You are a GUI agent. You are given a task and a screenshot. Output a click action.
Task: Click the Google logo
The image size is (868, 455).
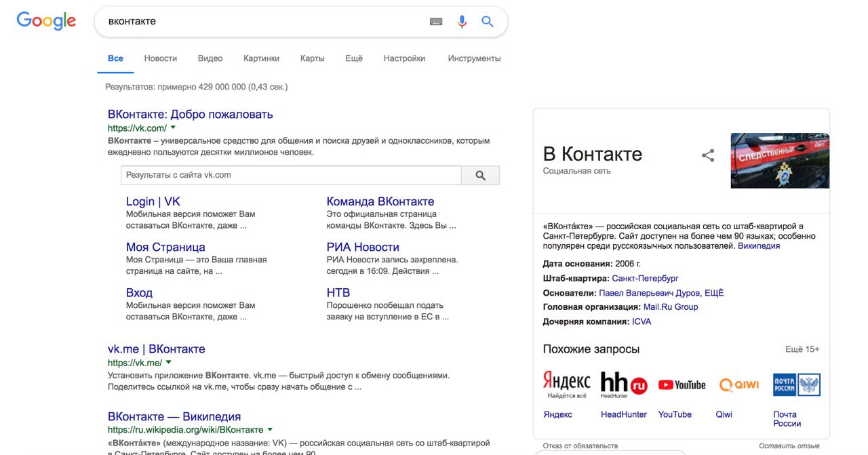pos(46,21)
